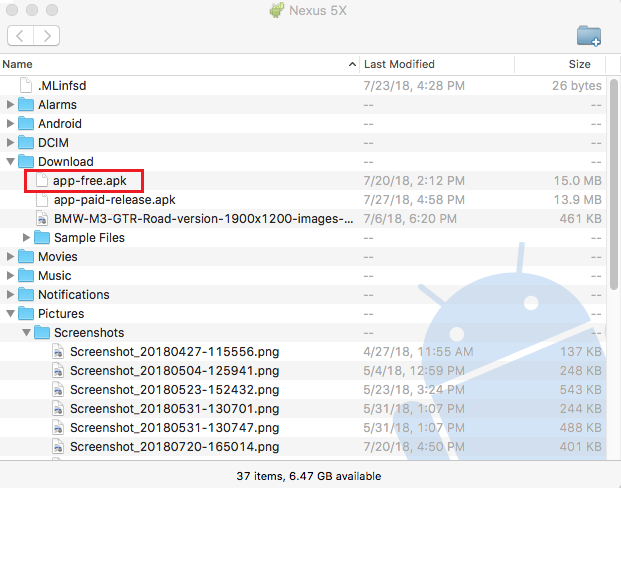This screenshot has width=621, height=585.
Task: Select the app-free.apk file
Action: (89, 181)
